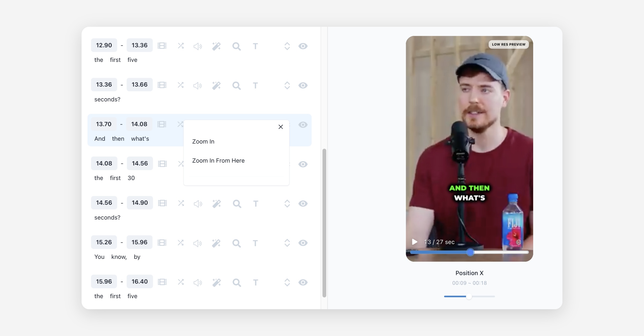
Task: Close the zoom options popup
Action: click(281, 127)
